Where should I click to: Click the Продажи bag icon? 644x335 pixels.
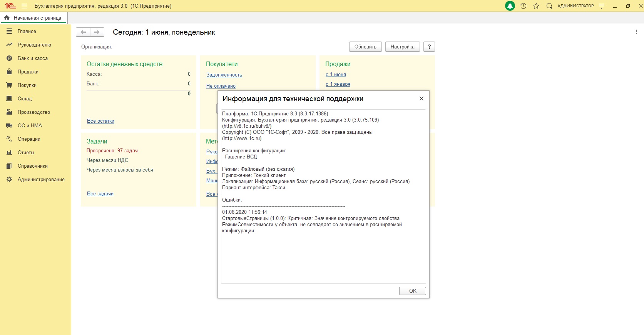tap(9, 72)
